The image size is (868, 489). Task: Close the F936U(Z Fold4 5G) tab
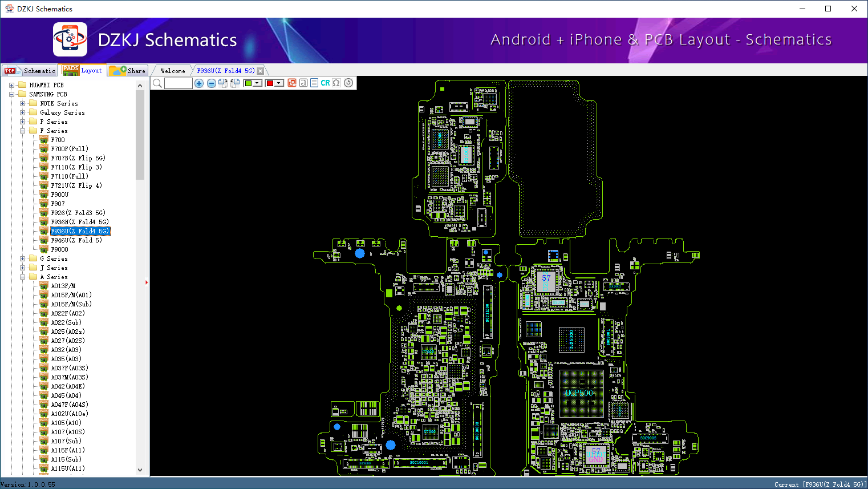point(261,71)
